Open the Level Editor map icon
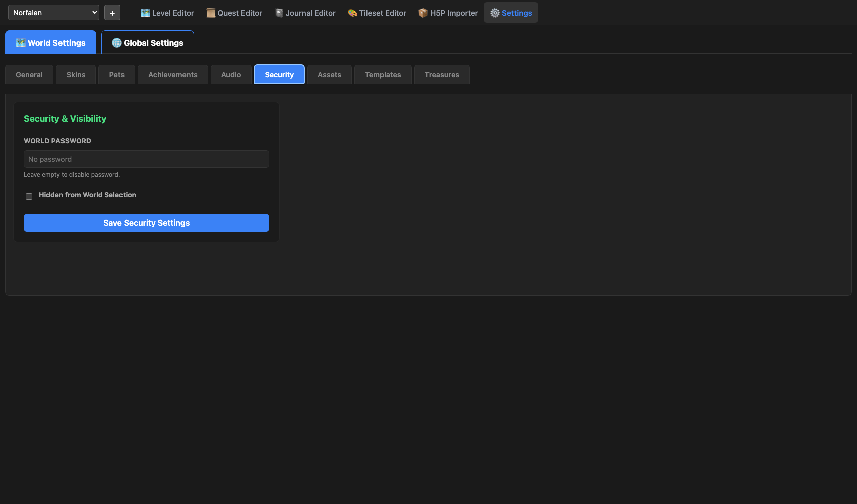 [x=145, y=13]
